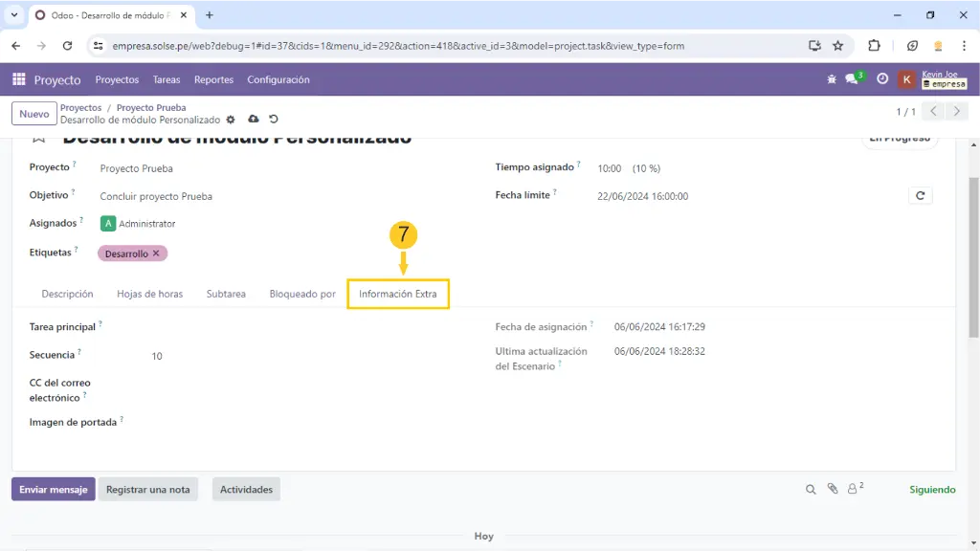This screenshot has height=551, width=980.
Task: Click the cloud save icon
Action: pyautogui.click(x=253, y=120)
